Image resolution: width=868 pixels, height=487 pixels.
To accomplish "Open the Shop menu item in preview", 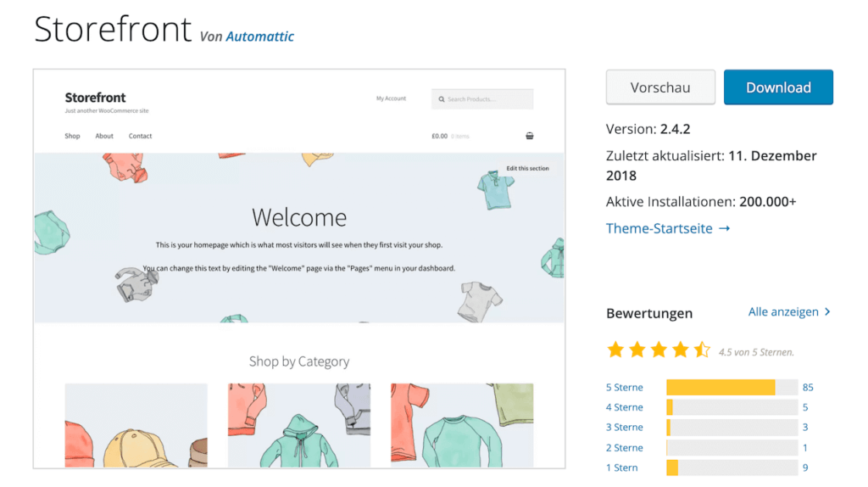I will tap(72, 136).
